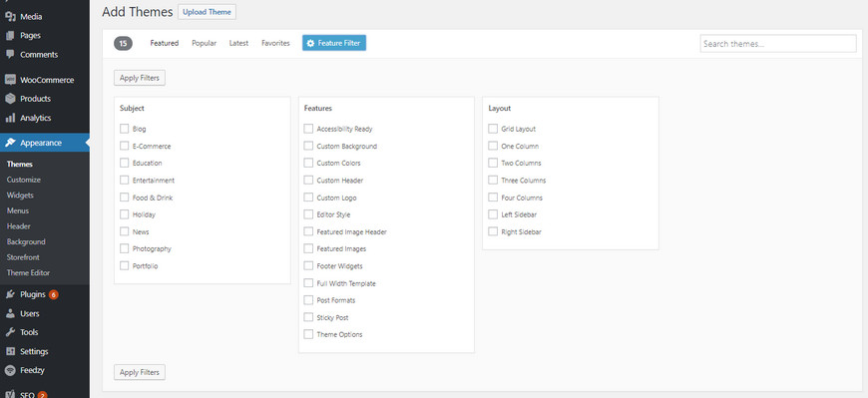Click the Feedzy sidebar icon

(x=10, y=370)
